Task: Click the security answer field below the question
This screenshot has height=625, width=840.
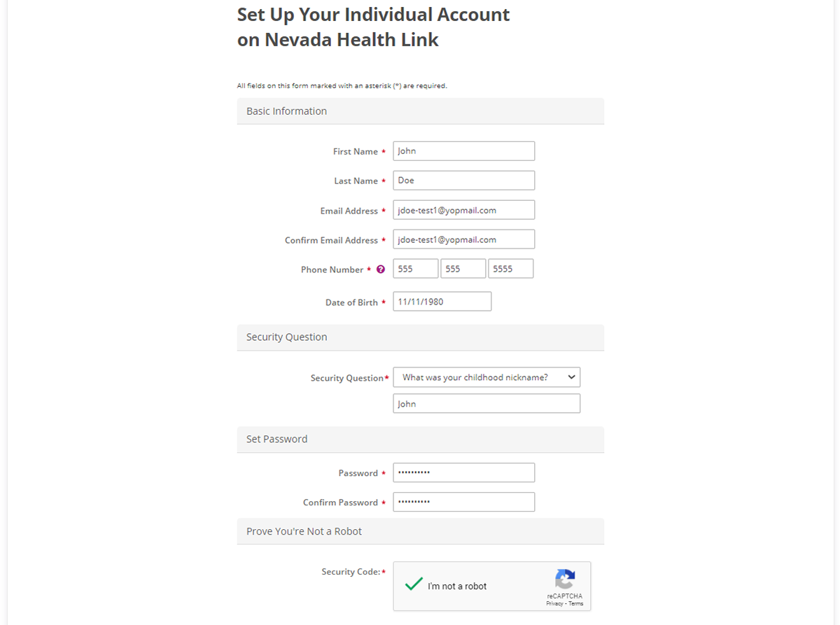Action: [x=486, y=404]
